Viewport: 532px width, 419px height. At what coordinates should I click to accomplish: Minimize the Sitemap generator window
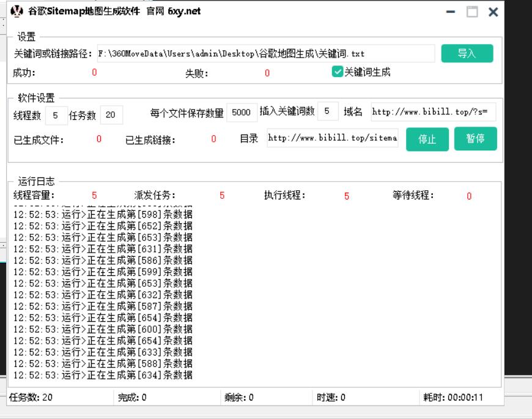[451, 12]
